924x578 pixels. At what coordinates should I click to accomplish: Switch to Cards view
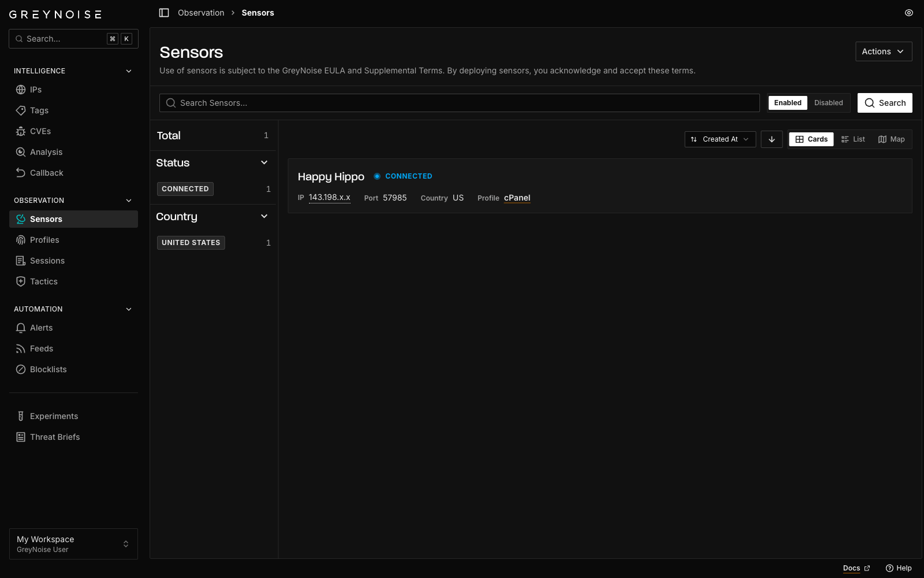(811, 139)
